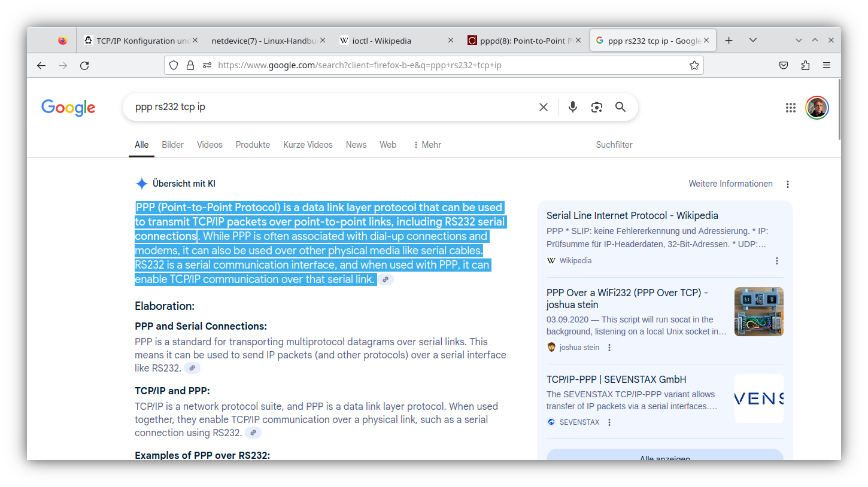The image size is (868, 487).
Task: Open Google Lens image search
Action: pyautogui.click(x=596, y=106)
